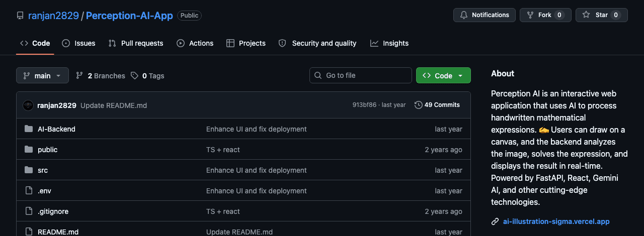The height and width of the screenshot is (236, 644).
Task: Click 'last year' date in AI-Backend row
Action: click(448, 129)
